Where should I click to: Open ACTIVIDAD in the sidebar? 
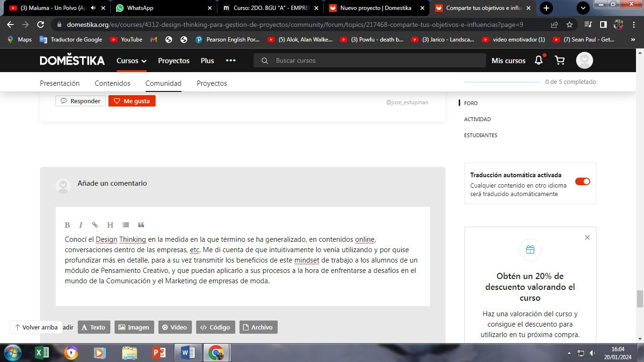pos(478,119)
